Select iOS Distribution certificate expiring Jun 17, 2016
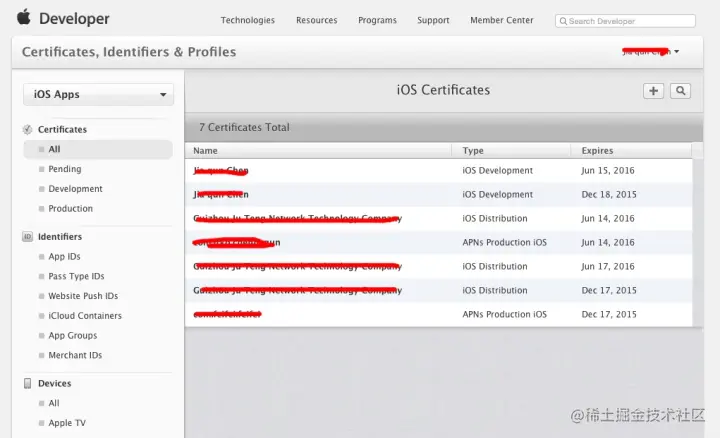This screenshot has height=438, width=720. click(439, 266)
